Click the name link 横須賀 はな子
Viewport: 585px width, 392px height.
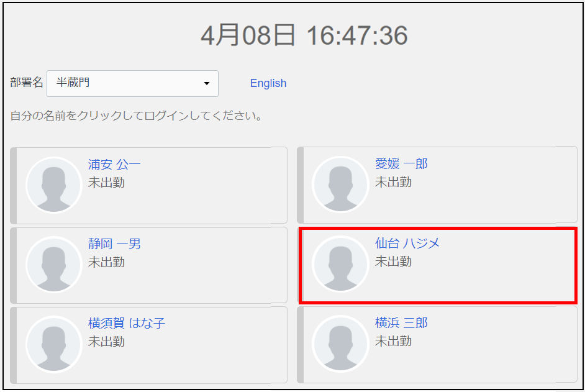click(x=127, y=323)
